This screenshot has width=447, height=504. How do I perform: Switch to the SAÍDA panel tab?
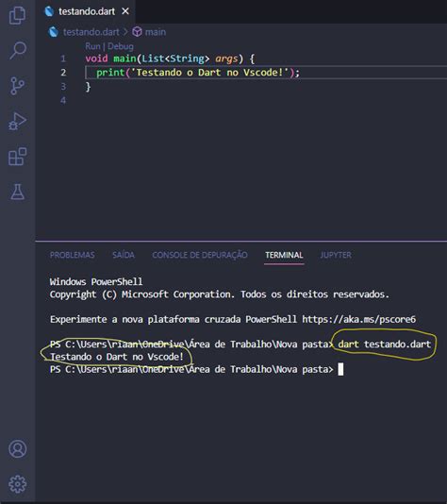point(124,255)
